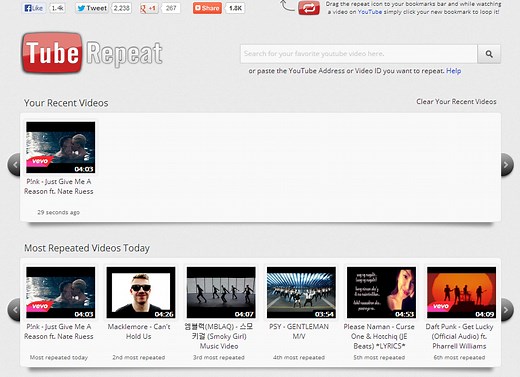Click '2nd most repeated' label
This screenshot has height=377, width=520.
pyautogui.click(x=139, y=357)
